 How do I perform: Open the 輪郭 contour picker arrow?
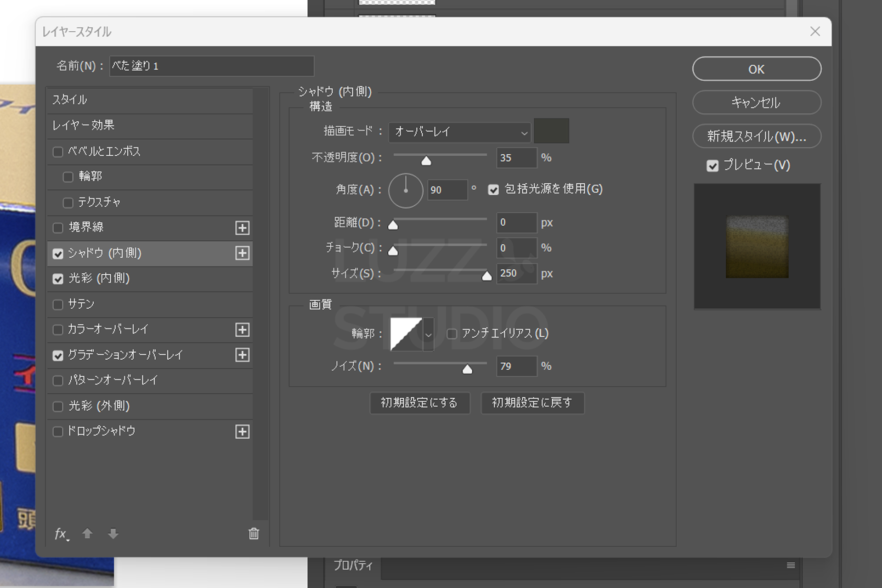428,335
